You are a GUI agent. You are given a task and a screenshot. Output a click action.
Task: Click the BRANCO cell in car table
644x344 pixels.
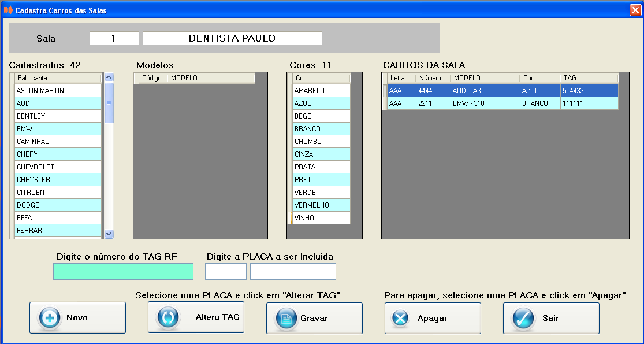coord(540,103)
